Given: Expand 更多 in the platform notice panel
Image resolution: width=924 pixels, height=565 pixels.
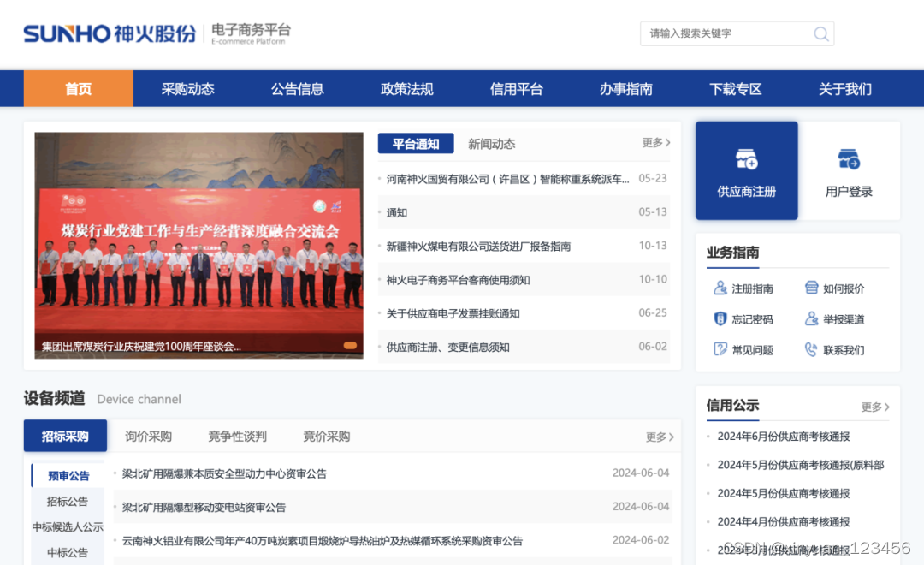Looking at the screenshot, I should 656,143.
